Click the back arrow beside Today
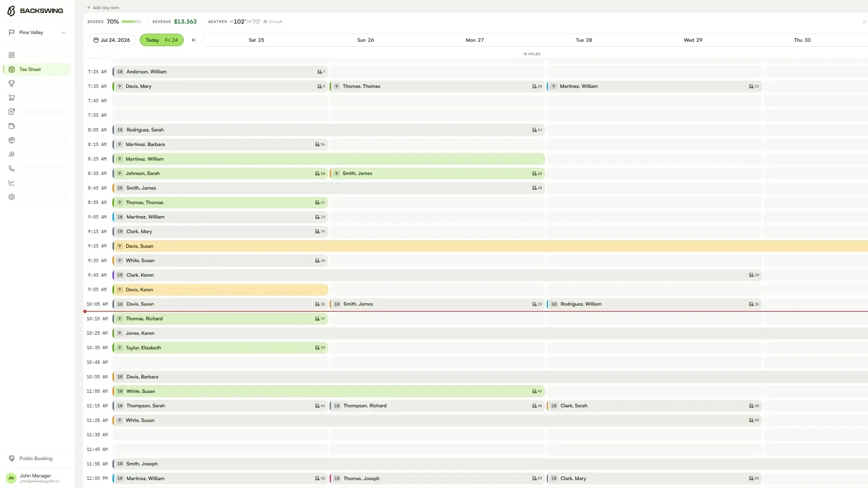The image size is (868, 488). click(x=194, y=40)
